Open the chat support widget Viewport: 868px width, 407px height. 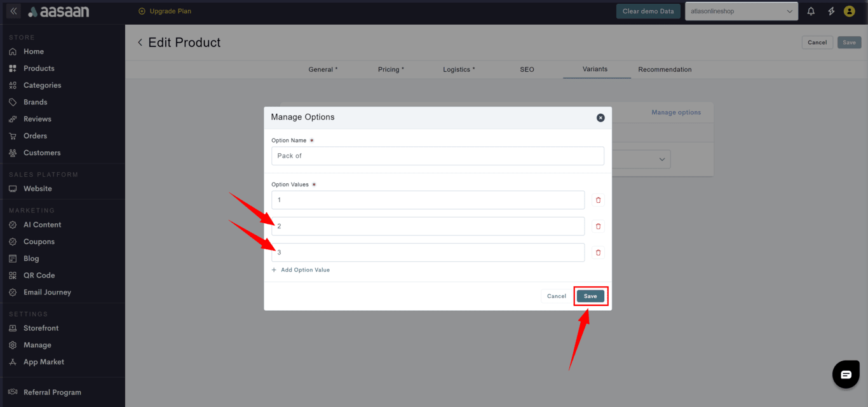846,375
